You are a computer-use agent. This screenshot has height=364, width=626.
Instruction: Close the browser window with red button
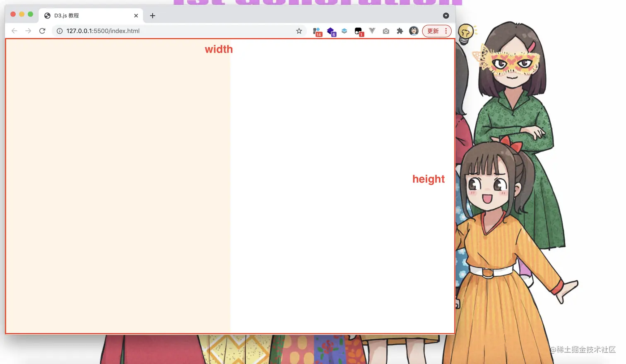(x=13, y=14)
